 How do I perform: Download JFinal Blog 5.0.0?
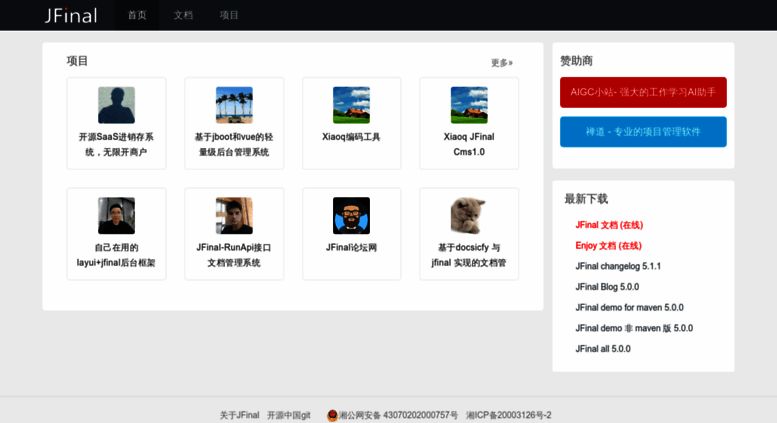click(607, 287)
